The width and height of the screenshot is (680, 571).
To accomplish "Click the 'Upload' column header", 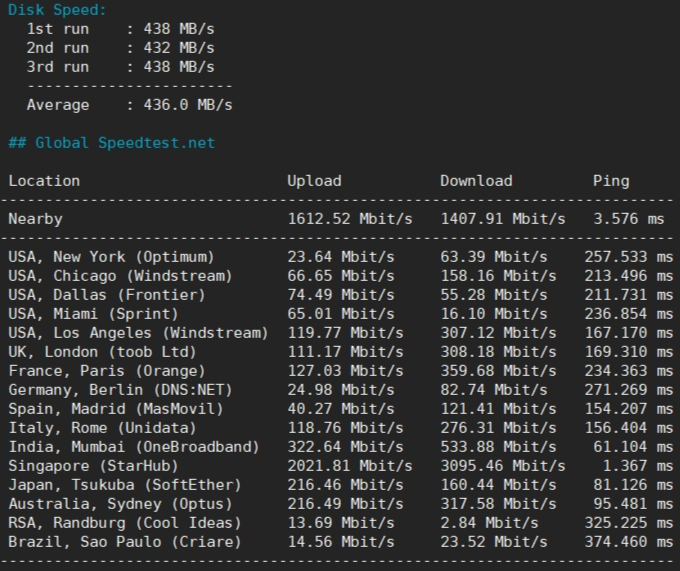I will [x=314, y=181].
